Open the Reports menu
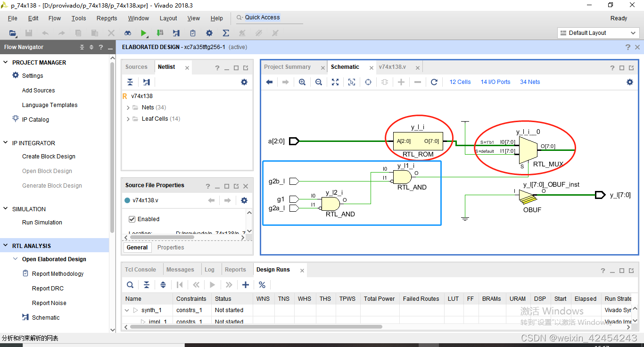Image resolution: width=644 pixels, height=347 pixels. pyautogui.click(x=107, y=18)
